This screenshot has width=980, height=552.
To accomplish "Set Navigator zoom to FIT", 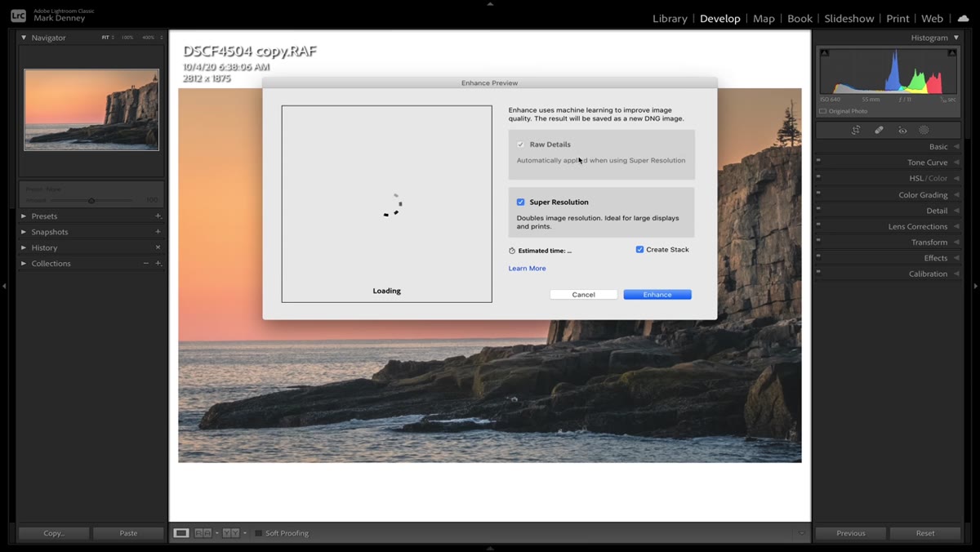I will (105, 38).
